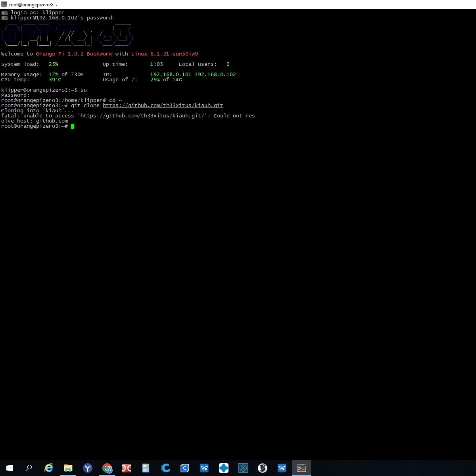The height and width of the screenshot is (476, 476).
Task: Click the CPU temp value 39°C
Action: [x=55, y=80]
